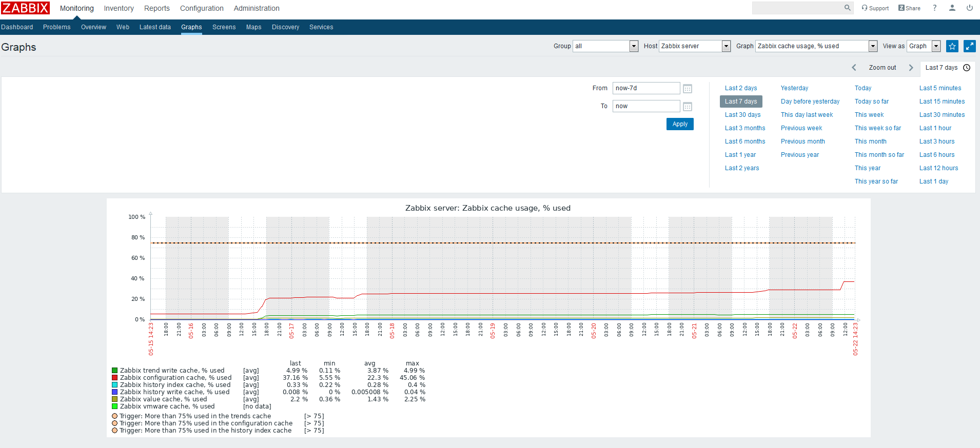Shift time period back with left arrow
The width and height of the screenshot is (980, 448).
tap(854, 68)
